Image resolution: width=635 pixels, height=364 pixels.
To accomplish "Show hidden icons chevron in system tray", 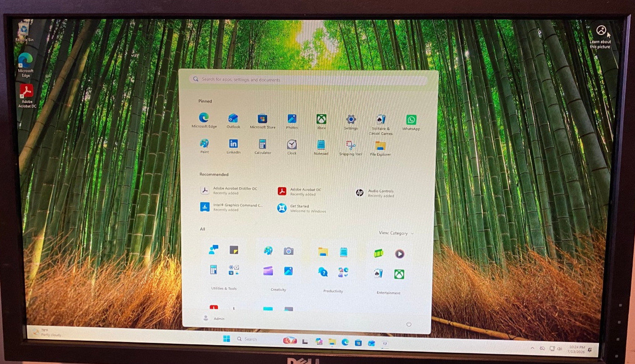I will [x=532, y=348].
